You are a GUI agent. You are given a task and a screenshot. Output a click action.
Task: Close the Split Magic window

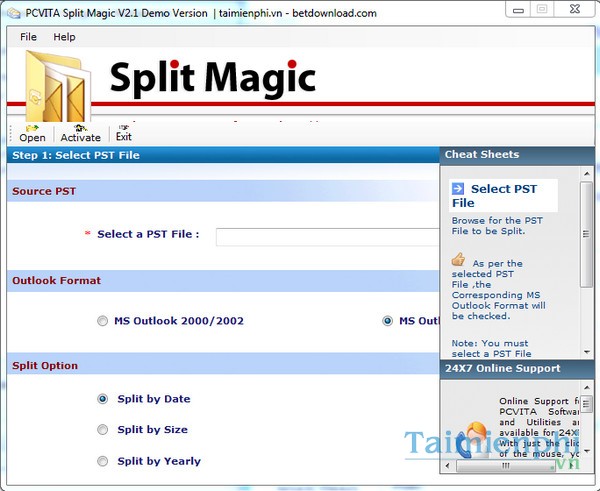point(575,10)
